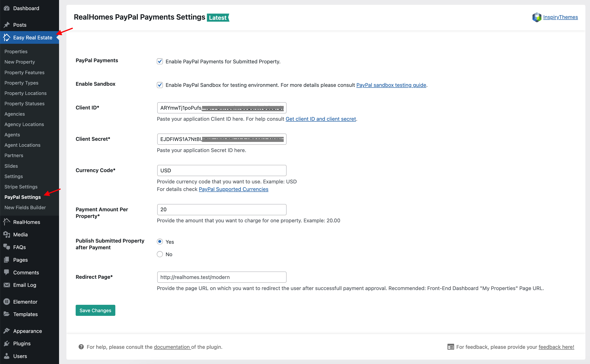Open Partners submenu item
Screen dimensions: 590x364
[14, 155]
